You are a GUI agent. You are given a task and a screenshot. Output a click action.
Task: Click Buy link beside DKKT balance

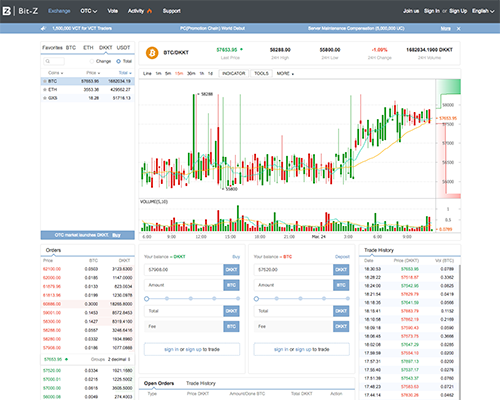click(236, 257)
